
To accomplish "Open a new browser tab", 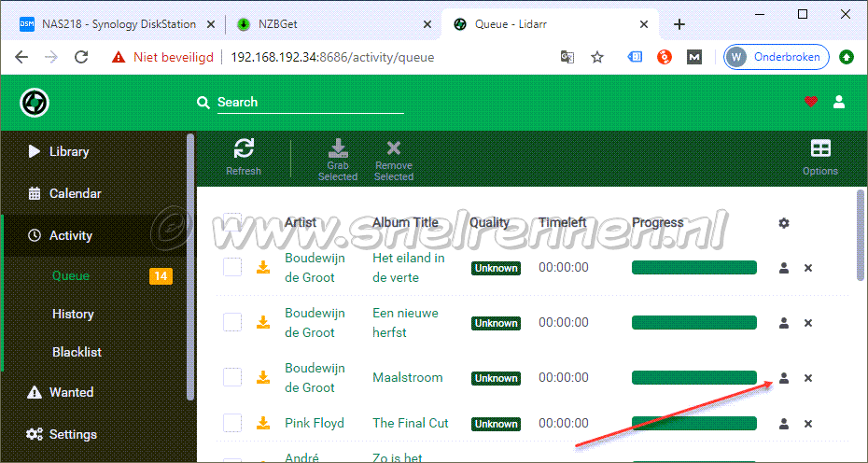I will (x=679, y=24).
